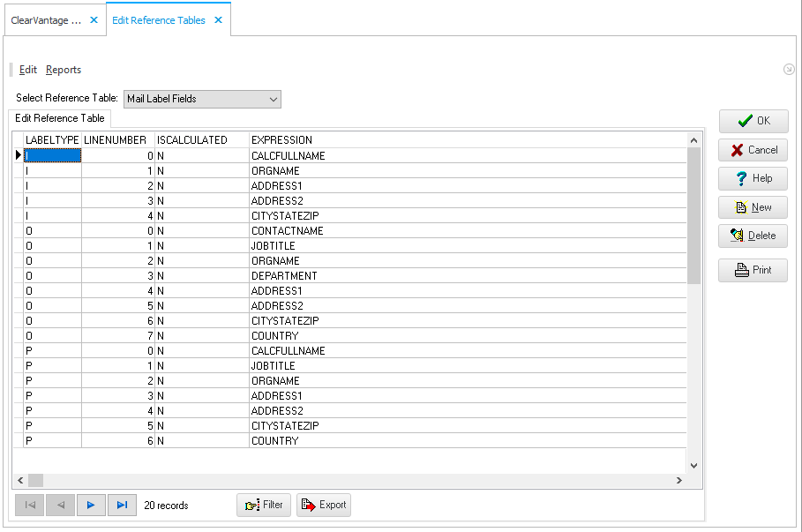This screenshot has height=532, width=802.
Task: Export the table records
Action: coord(324,505)
